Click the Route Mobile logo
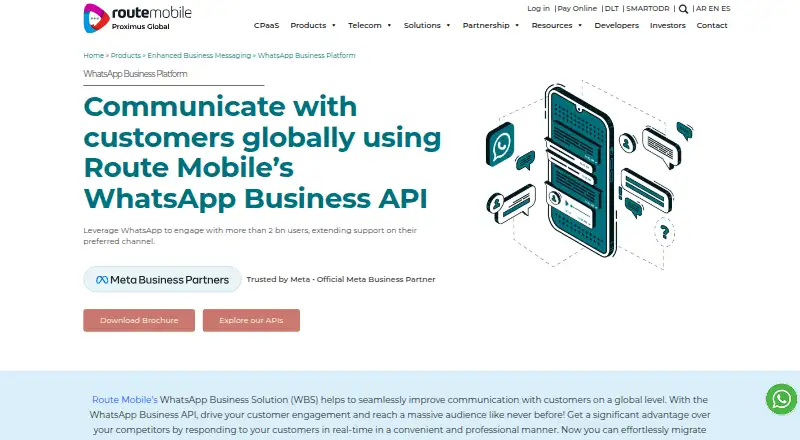 click(x=137, y=18)
